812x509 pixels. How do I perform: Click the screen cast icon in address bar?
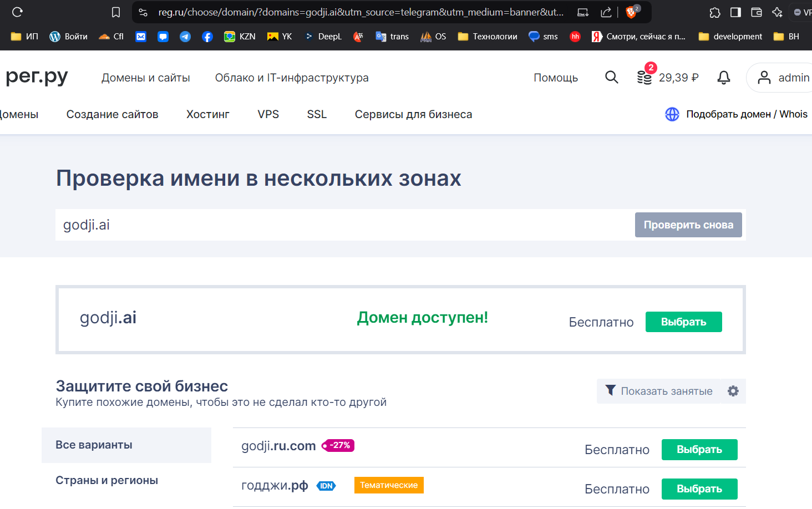tap(583, 12)
